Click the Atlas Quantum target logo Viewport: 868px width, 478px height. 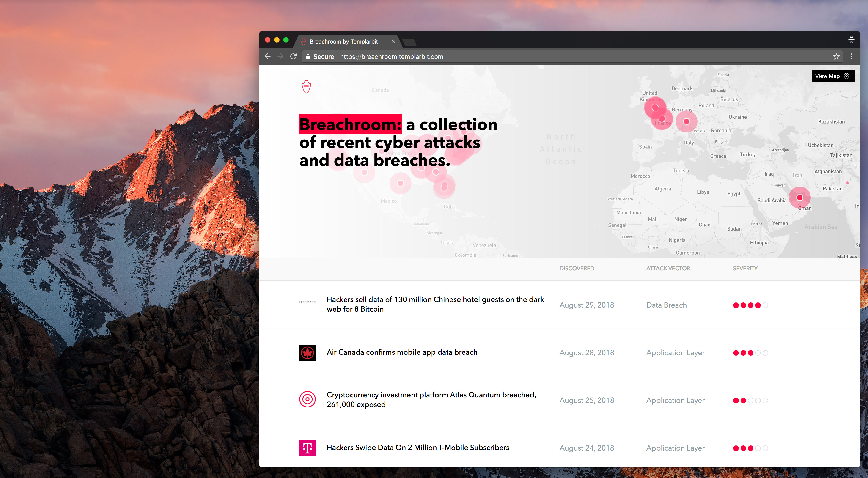tap(307, 399)
